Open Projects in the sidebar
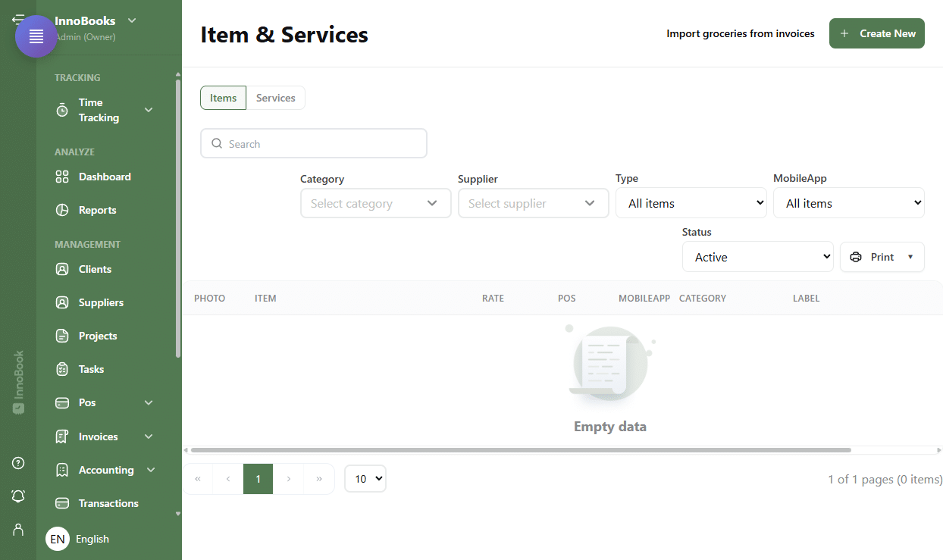943x560 pixels. coord(98,336)
